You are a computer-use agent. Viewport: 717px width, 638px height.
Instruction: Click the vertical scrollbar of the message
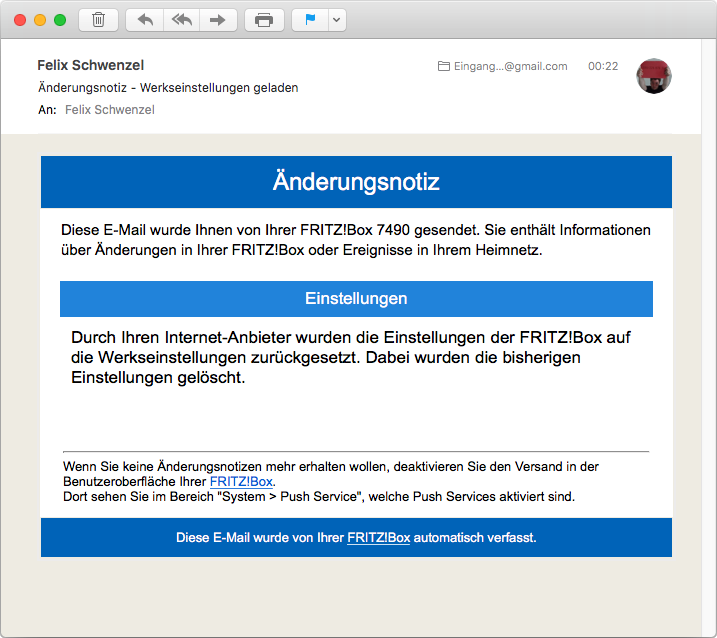[708, 338]
